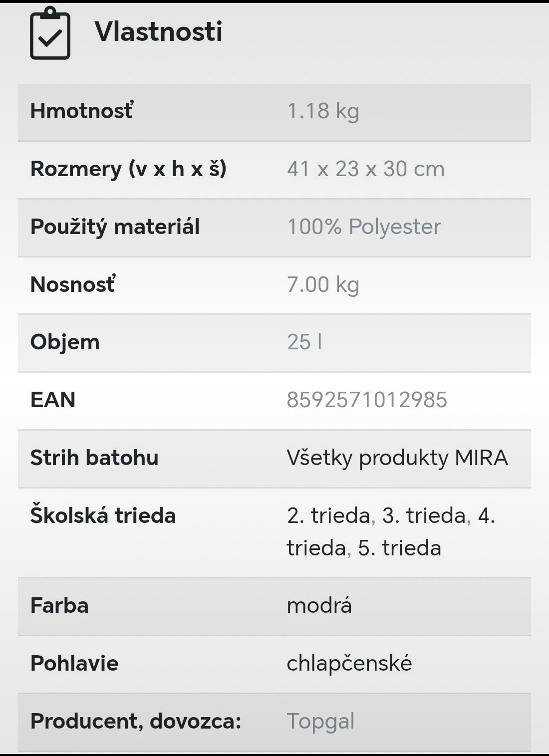549x756 pixels.
Task: Click the clipboard checkmark icon beside Vlastnosti
Action: (50, 33)
